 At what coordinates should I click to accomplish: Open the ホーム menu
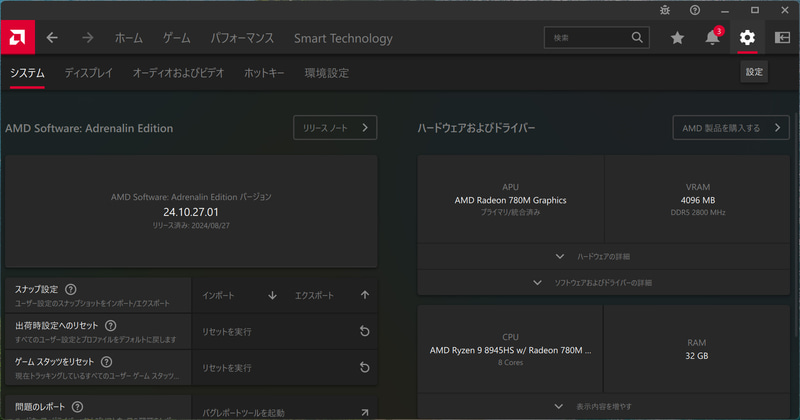[x=129, y=38]
